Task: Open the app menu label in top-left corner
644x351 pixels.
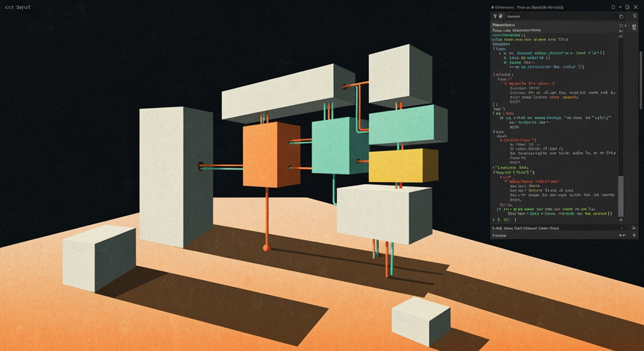Action: tap(18, 7)
